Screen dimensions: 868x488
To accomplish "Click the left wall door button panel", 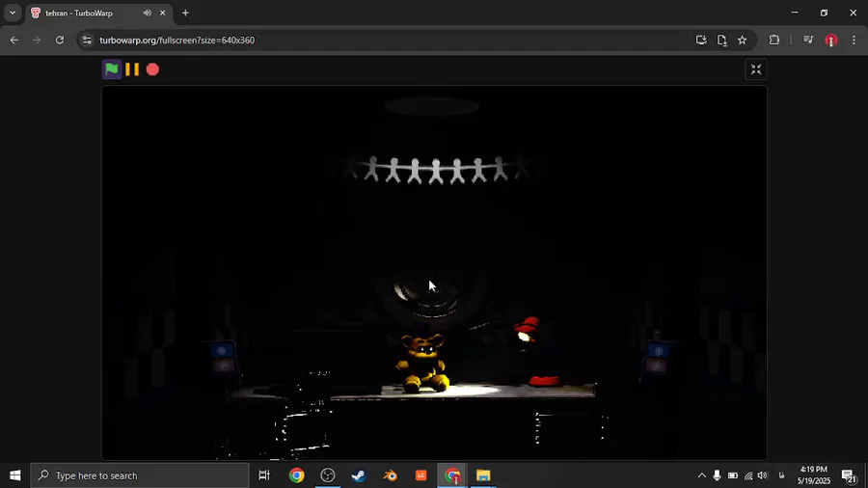I will pyautogui.click(x=223, y=358).
